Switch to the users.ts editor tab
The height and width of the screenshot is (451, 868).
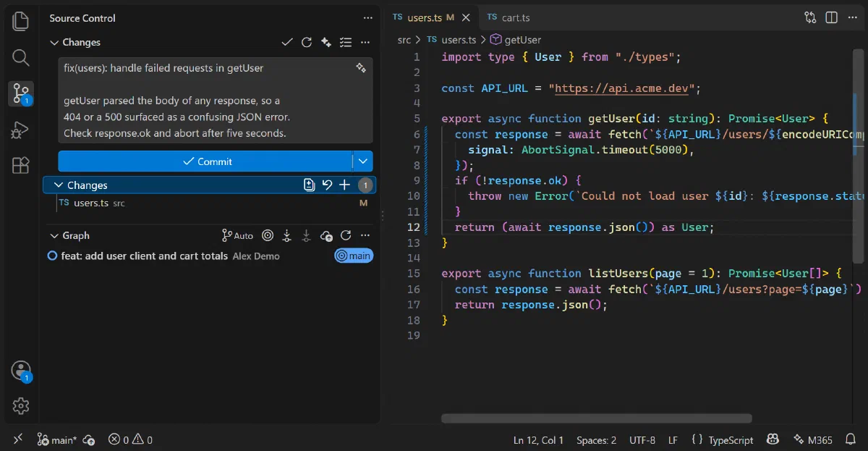point(430,17)
